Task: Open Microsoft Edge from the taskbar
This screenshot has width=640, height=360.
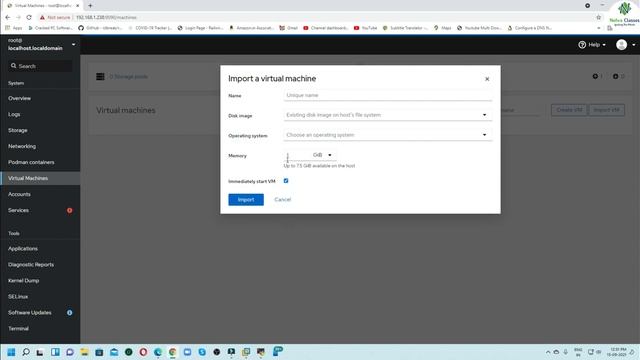Action: (x=158, y=352)
